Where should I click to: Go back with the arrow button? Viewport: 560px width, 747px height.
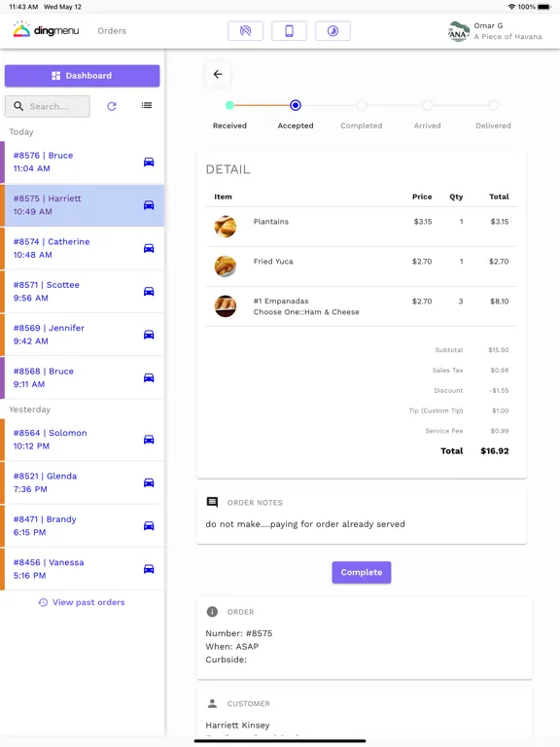(218, 74)
